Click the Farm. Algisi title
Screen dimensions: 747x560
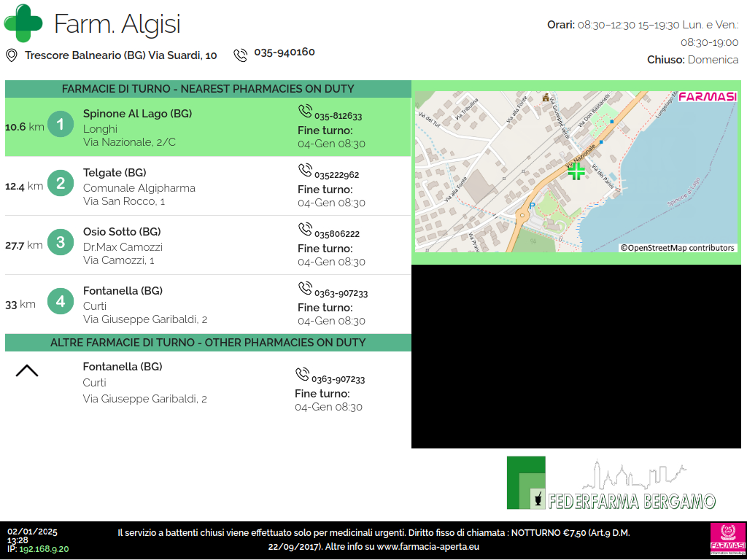(117, 24)
